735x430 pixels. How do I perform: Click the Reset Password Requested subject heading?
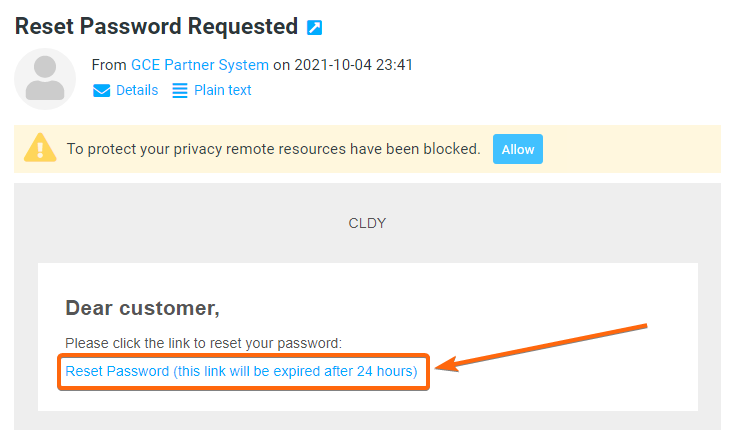(x=157, y=26)
